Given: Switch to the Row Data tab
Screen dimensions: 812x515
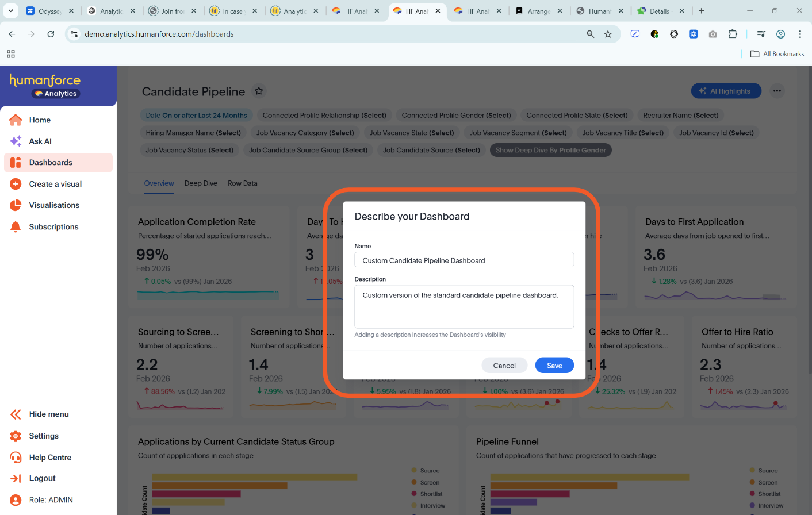Looking at the screenshot, I should pyautogui.click(x=242, y=183).
